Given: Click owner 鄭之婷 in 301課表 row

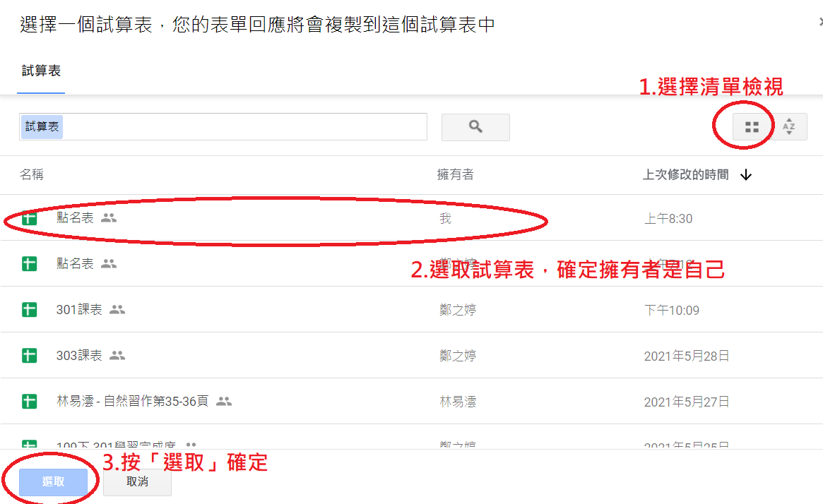Looking at the screenshot, I should pos(458,310).
